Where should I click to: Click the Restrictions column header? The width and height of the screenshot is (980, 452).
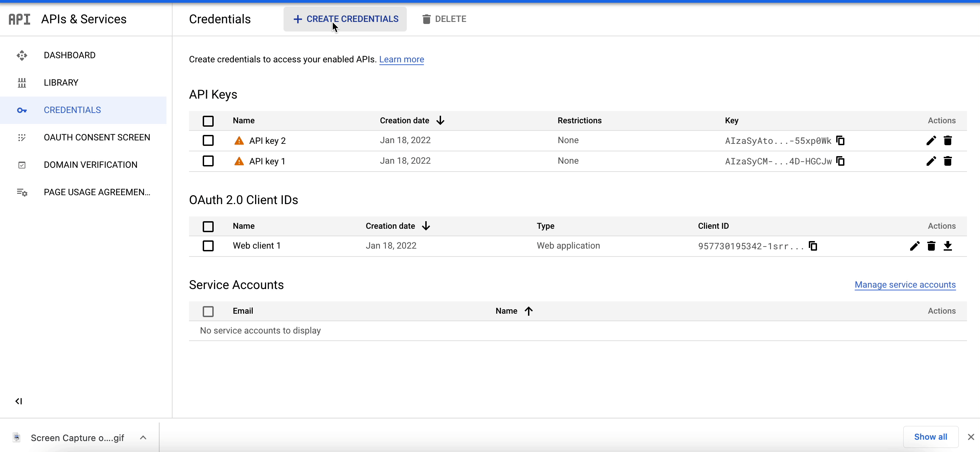[x=579, y=121]
